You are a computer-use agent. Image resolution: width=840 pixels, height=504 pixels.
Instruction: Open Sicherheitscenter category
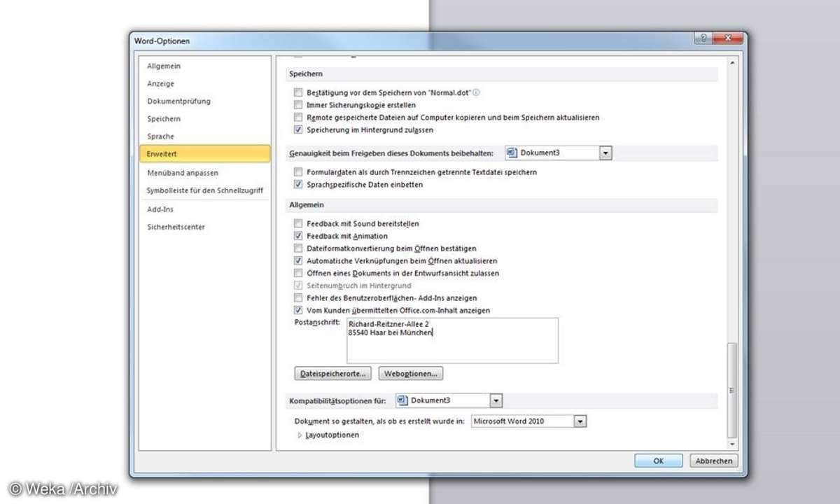[x=204, y=227]
